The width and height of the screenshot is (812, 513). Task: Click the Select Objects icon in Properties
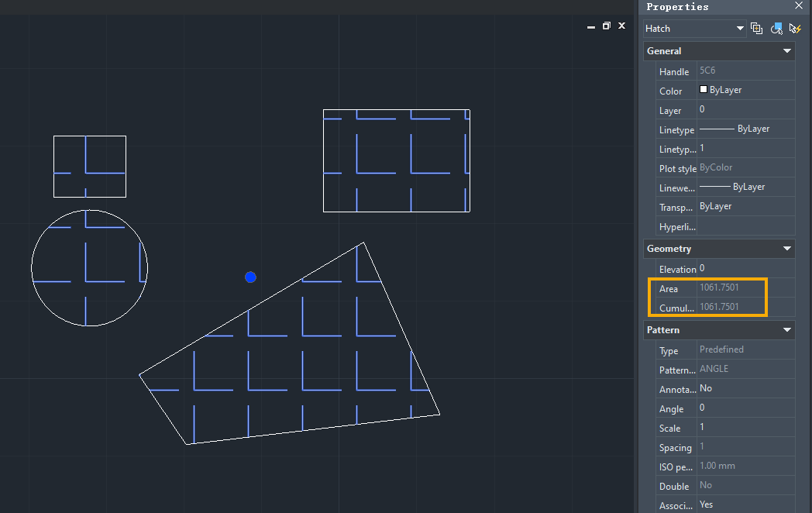[x=776, y=29]
